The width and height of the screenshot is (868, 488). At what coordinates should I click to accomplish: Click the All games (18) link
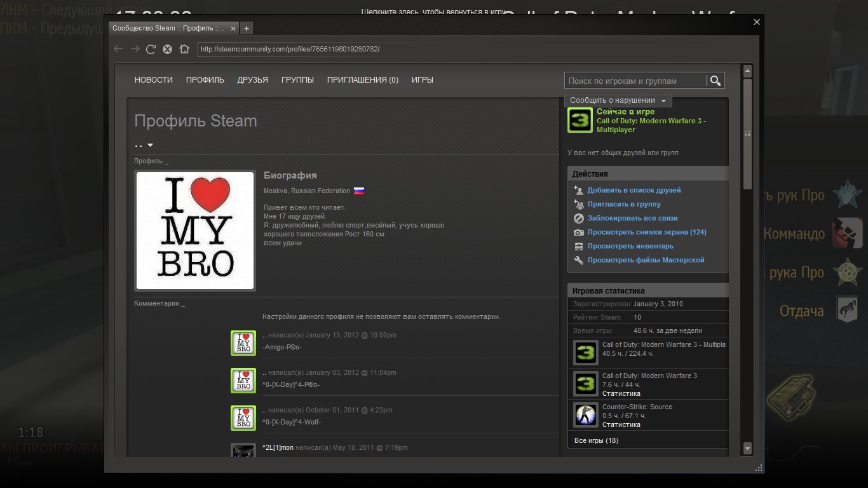(595, 440)
